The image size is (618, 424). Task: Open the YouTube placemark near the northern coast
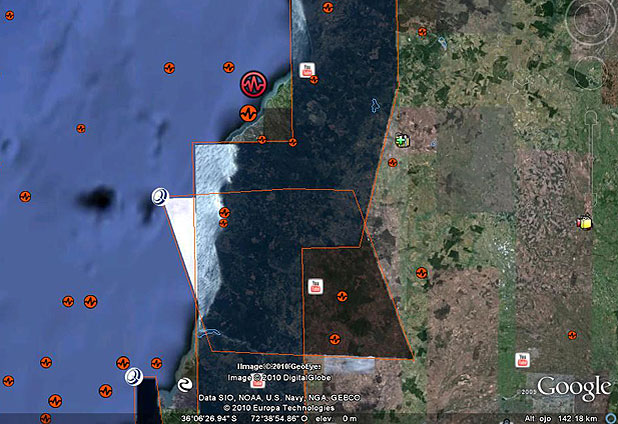(309, 69)
